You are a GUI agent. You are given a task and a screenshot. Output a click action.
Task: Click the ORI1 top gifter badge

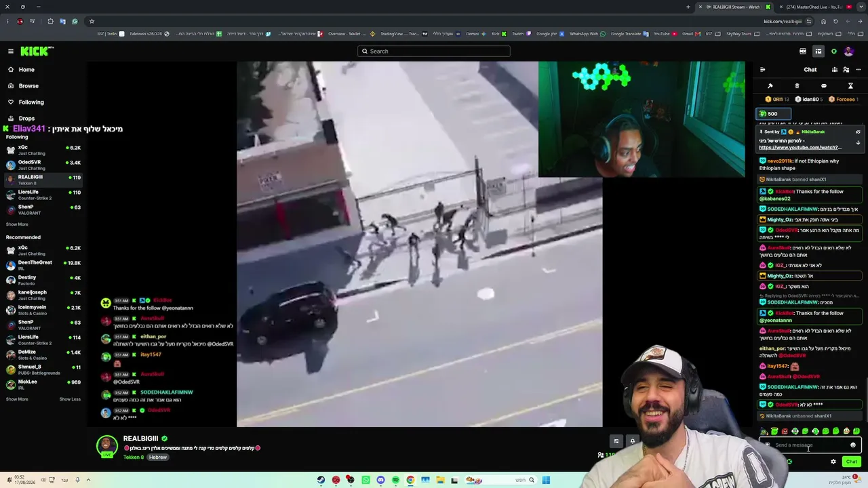(x=776, y=100)
